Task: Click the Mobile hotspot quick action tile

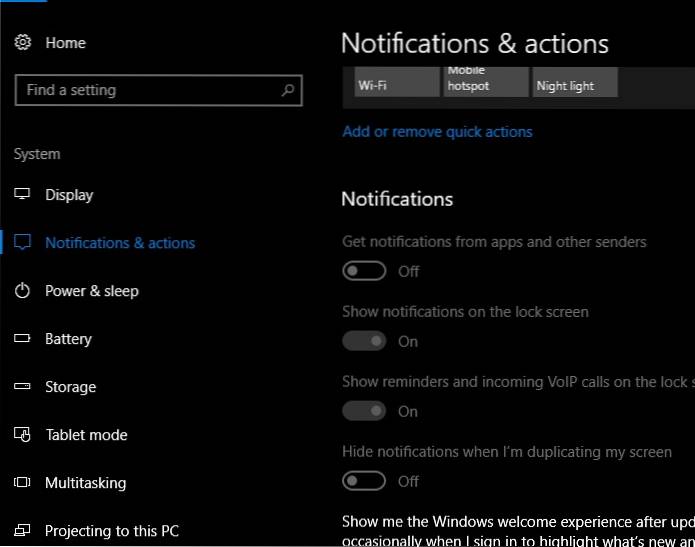Action: pyautogui.click(x=485, y=81)
